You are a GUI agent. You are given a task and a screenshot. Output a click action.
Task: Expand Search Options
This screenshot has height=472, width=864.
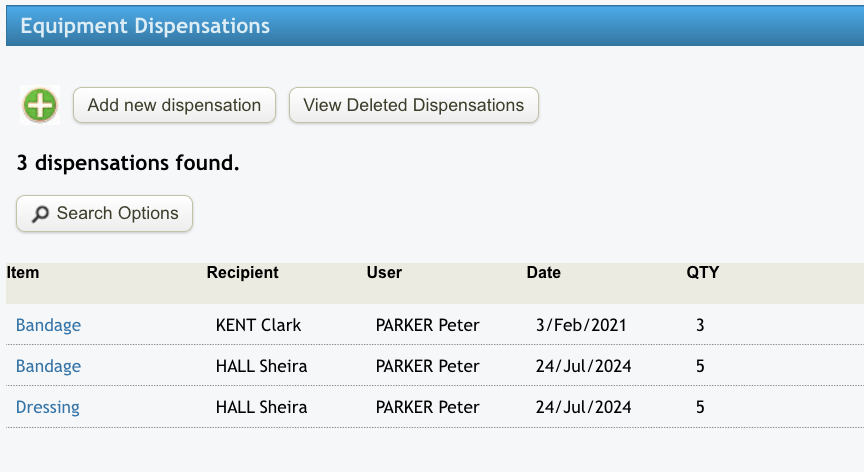104,213
